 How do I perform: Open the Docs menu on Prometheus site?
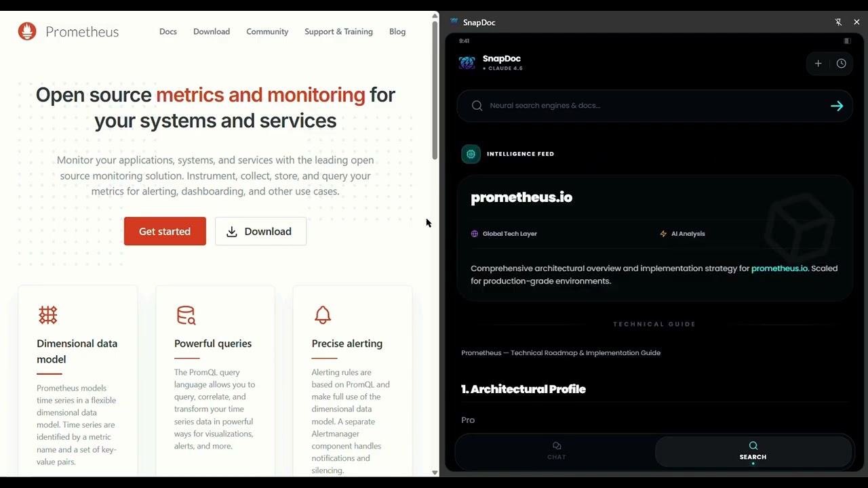coord(168,32)
